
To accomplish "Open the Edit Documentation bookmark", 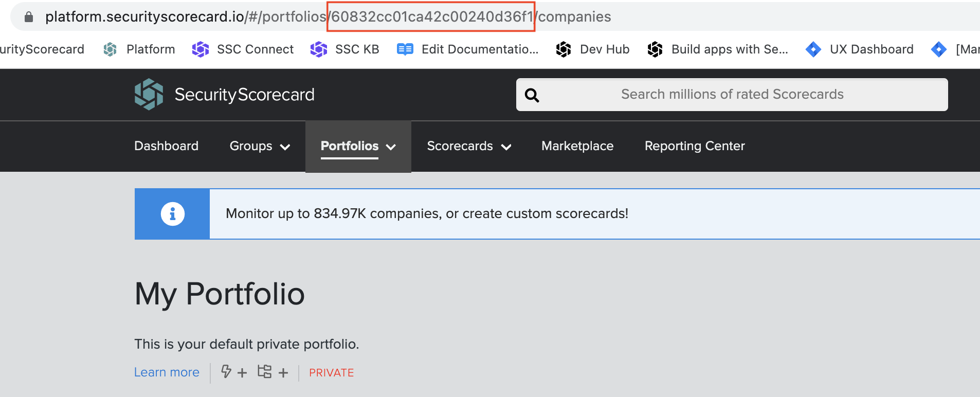I will point(467,49).
